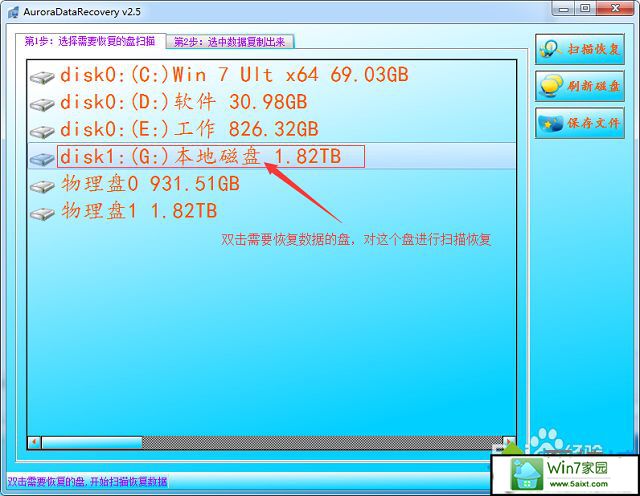The width and height of the screenshot is (640, 496).
Task: Click the 刷新磁盘 refresh disks button
Action: pos(580,86)
